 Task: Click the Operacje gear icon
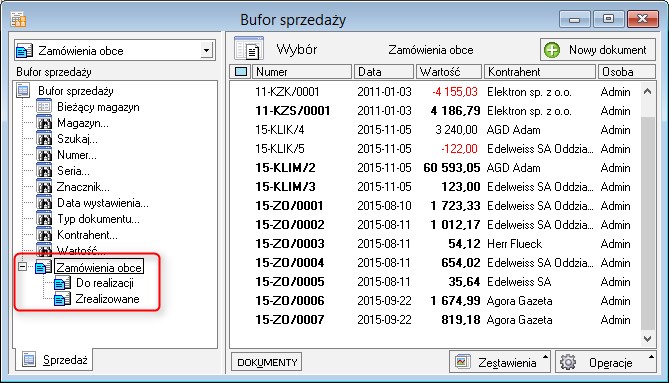tap(568, 362)
